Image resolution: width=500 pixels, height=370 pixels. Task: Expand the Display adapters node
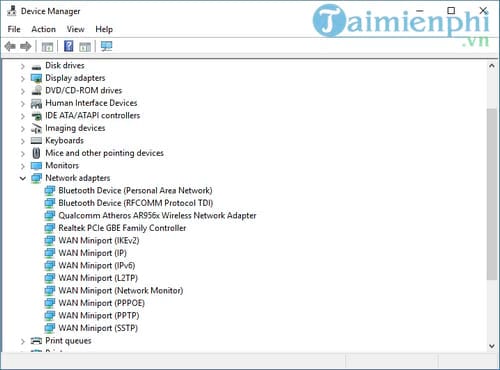click(23, 79)
